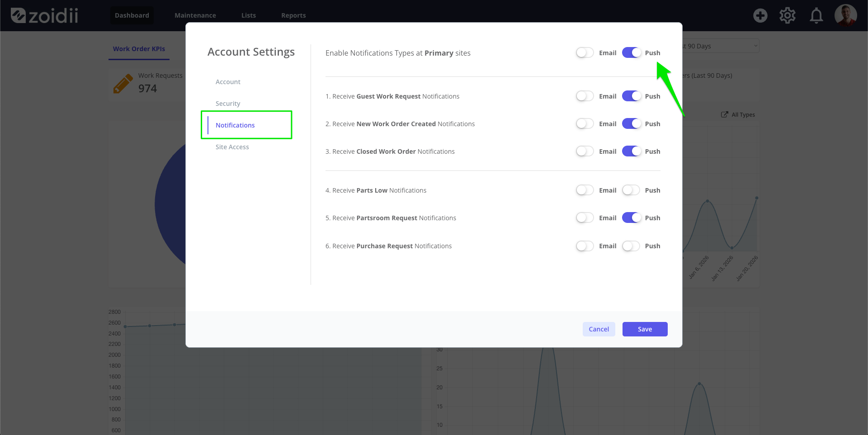Viewport: 868px width, 435px height.
Task: Click the All Types link
Action: [743, 115]
